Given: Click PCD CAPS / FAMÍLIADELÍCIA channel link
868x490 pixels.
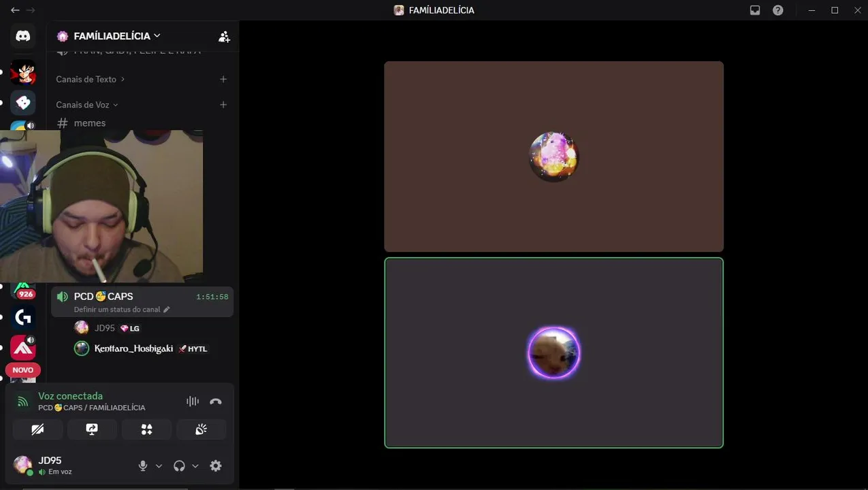Looking at the screenshot, I should pyautogui.click(x=92, y=408).
